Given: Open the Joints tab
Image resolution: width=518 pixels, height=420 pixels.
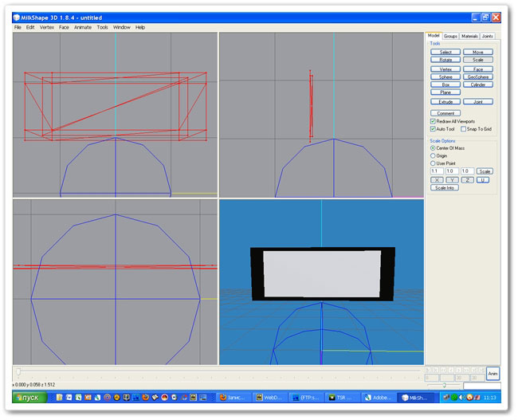Looking at the screenshot, I should 488,36.
